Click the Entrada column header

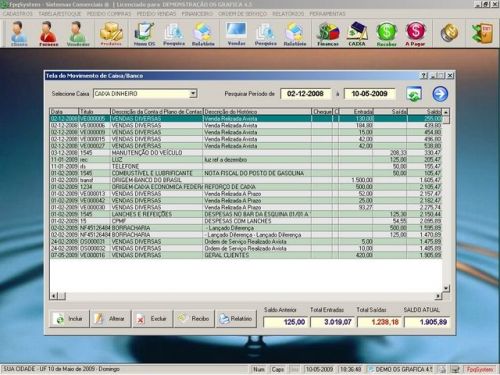356,112
